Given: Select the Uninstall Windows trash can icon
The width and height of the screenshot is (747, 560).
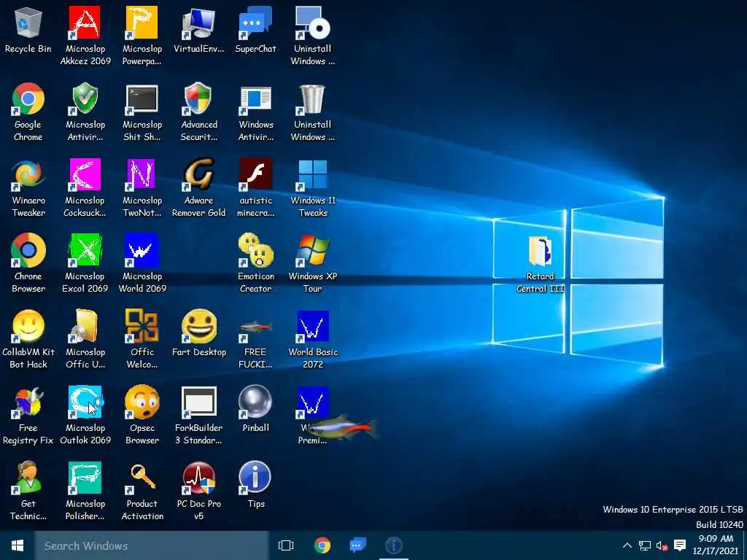Looking at the screenshot, I should coord(312,98).
